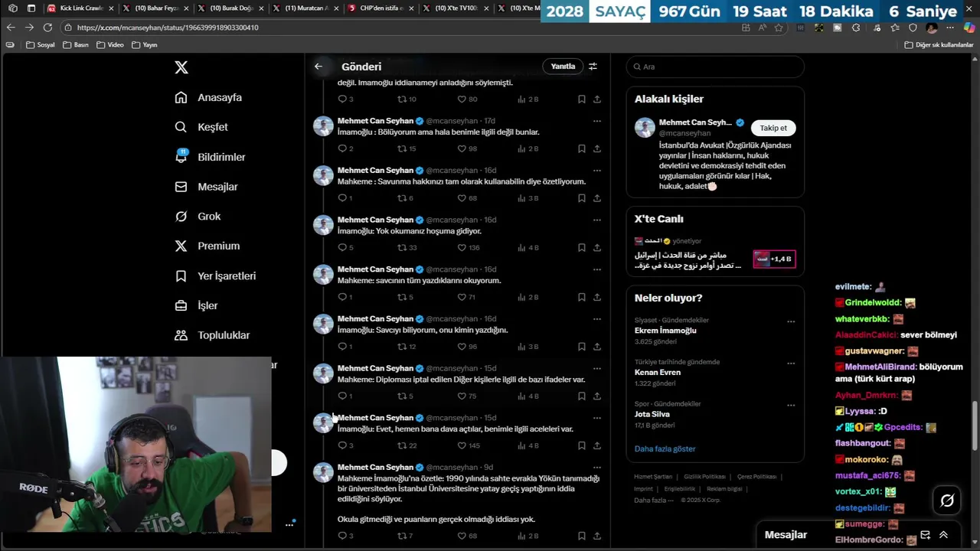Viewport: 980px width, 551px height.
Task: Reload the page in browser
Action: click(47, 28)
